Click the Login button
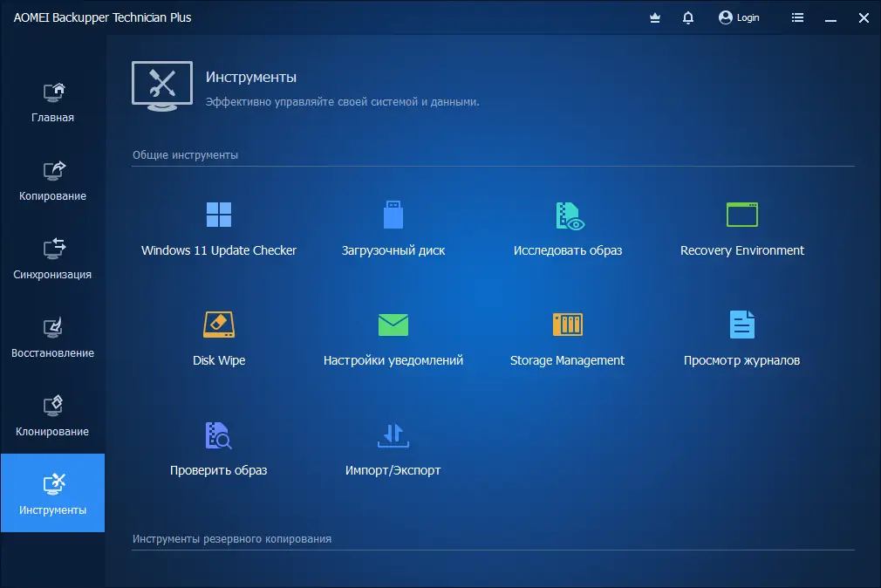Screen dimensions: 881x588 pyautogui.click(x=738, y=17)
